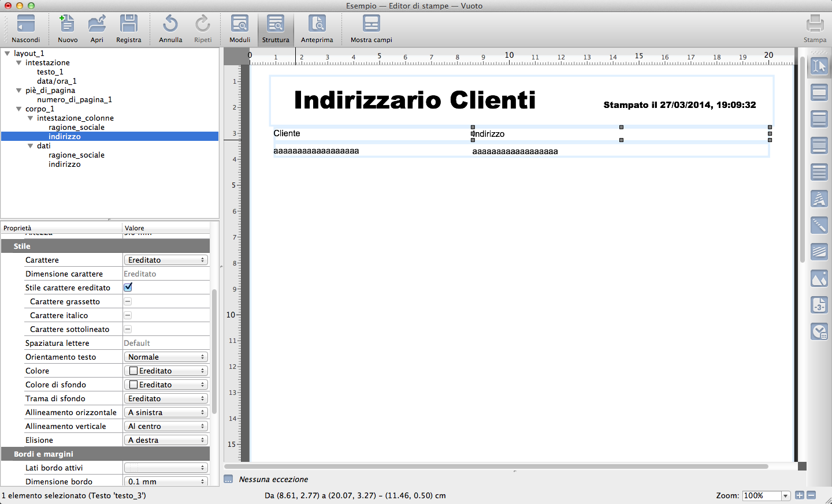Open the Colore di sfondo color picker
Image resolution: width=832 pixels, height=504 pixels.
tap(166, 384)
